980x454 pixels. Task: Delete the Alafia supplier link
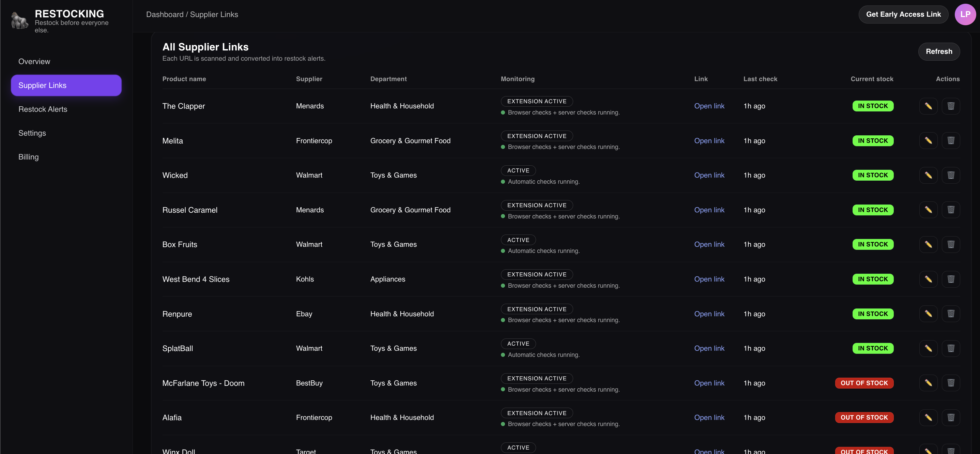(x=951, y=417)
